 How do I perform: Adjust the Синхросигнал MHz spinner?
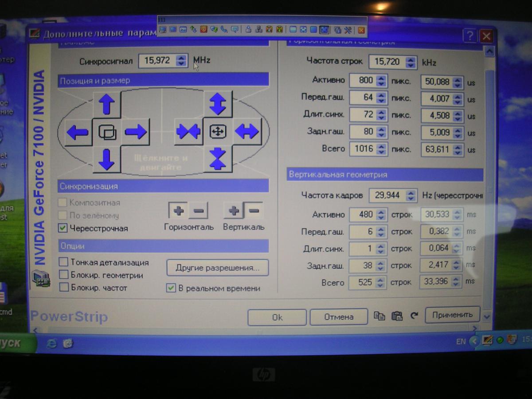tap(181, 61)
